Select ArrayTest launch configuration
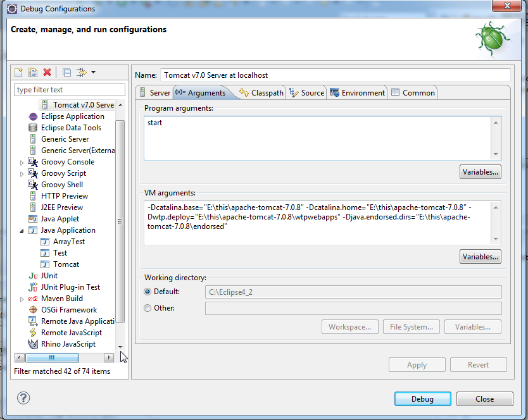Viewport: 528px width, 420px height. pos(63,242)
